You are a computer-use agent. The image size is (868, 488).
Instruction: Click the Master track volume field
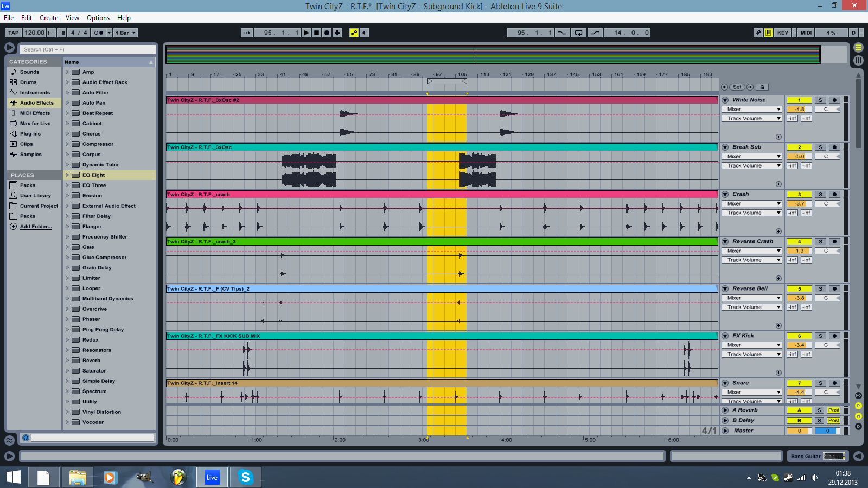pyautogui.click(x=799, y=431)
